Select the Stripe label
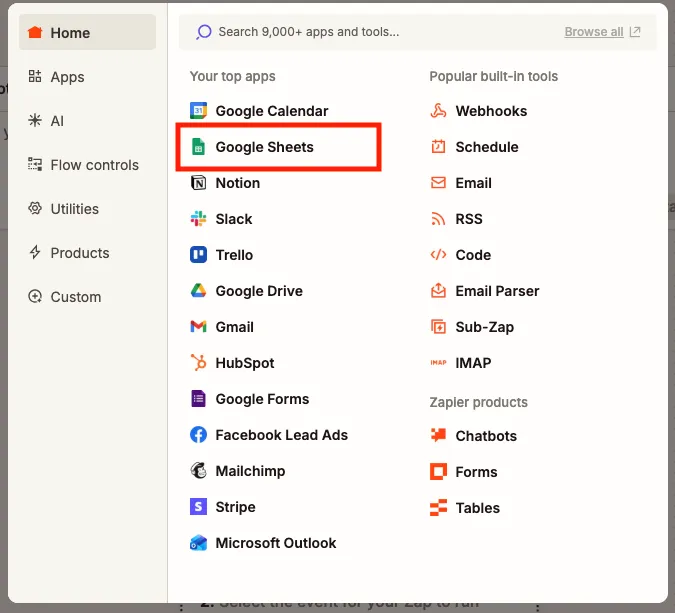The height and width of the screenshot is (613, 675). pos(235,507)
